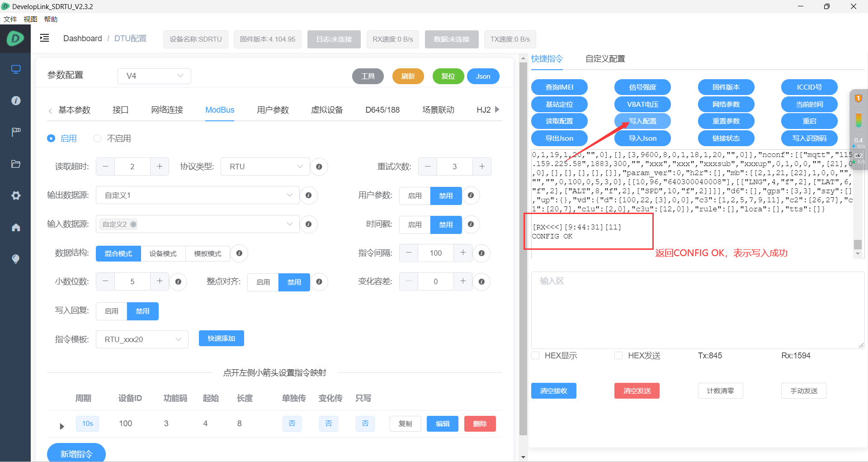The height and width of the screenshot is (462, 868).
Task: Click the red 删除 button in row
Action: [480, 424]
